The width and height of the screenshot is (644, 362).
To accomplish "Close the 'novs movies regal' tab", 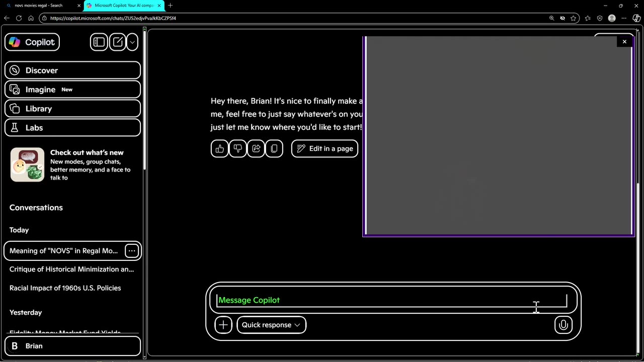I will 78,6.
